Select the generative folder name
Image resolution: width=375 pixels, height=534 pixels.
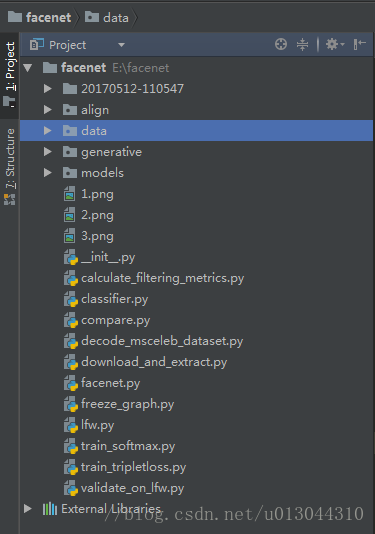(111, 152)
